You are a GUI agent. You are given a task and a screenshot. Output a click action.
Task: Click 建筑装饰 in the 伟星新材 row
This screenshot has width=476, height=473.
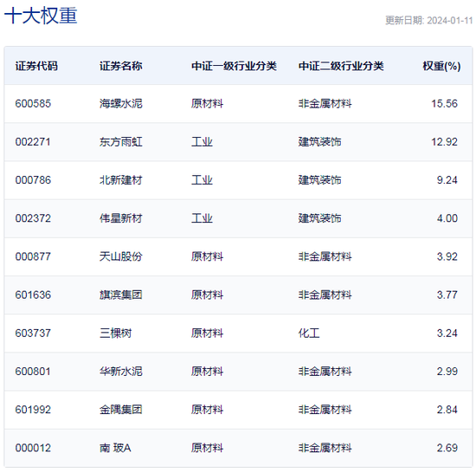[319, 218]
